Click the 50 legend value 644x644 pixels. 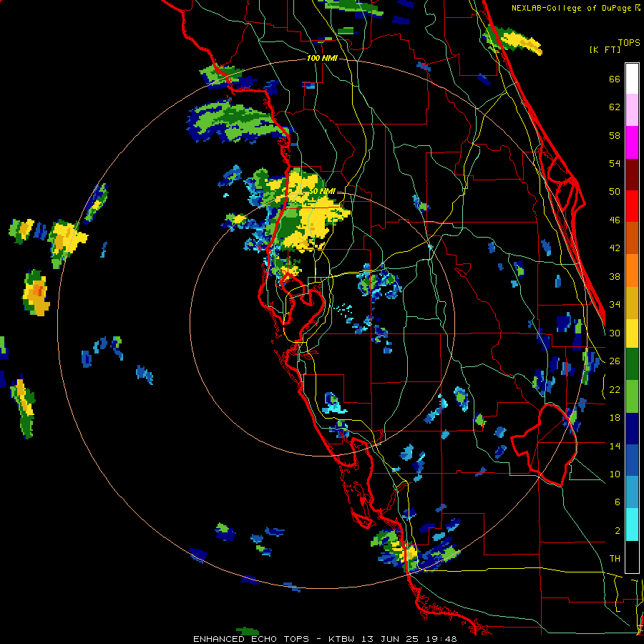pos(615,192)
